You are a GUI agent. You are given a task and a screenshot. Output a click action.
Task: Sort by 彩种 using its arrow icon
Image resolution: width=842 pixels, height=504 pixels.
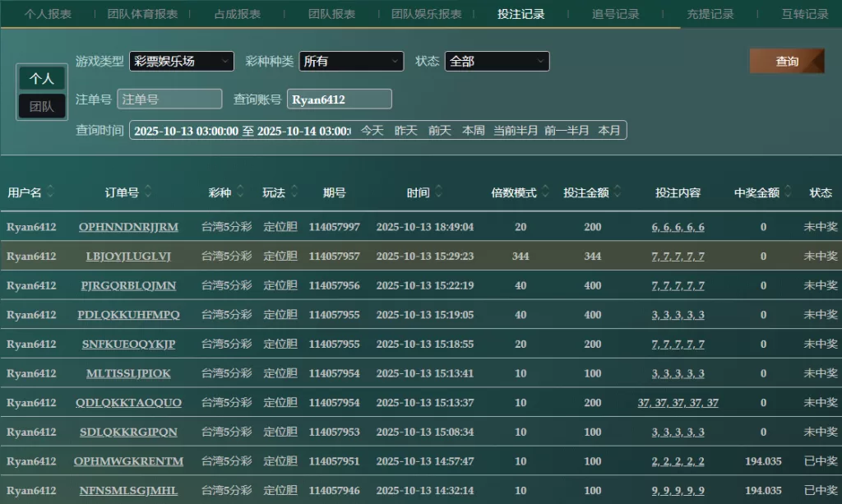pyautogui.click(x=239, y=192)
